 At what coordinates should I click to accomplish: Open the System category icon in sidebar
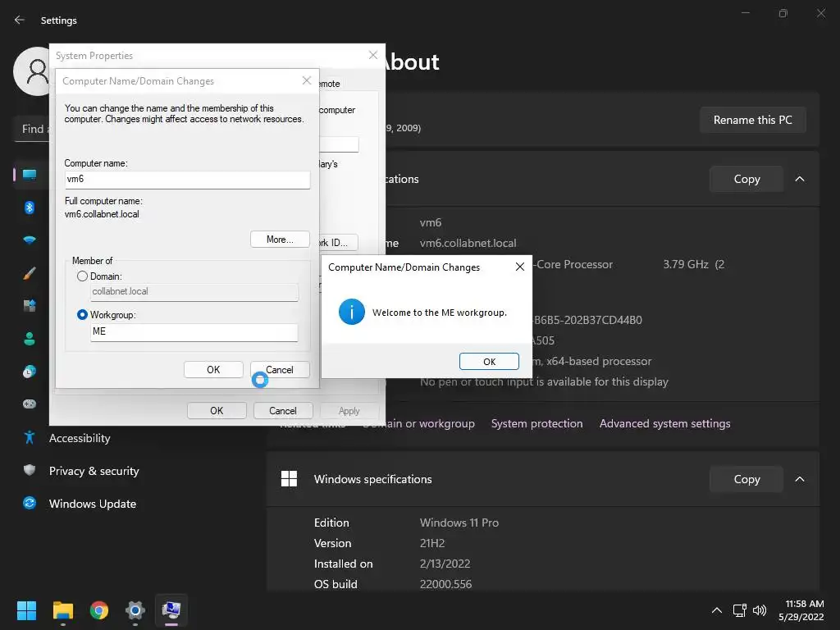pos(30,175)
